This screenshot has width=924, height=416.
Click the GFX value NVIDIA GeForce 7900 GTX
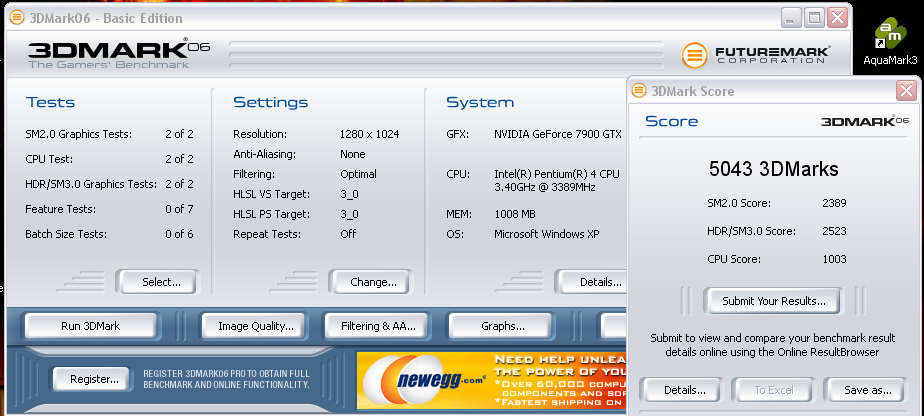(x=557, y=134)
